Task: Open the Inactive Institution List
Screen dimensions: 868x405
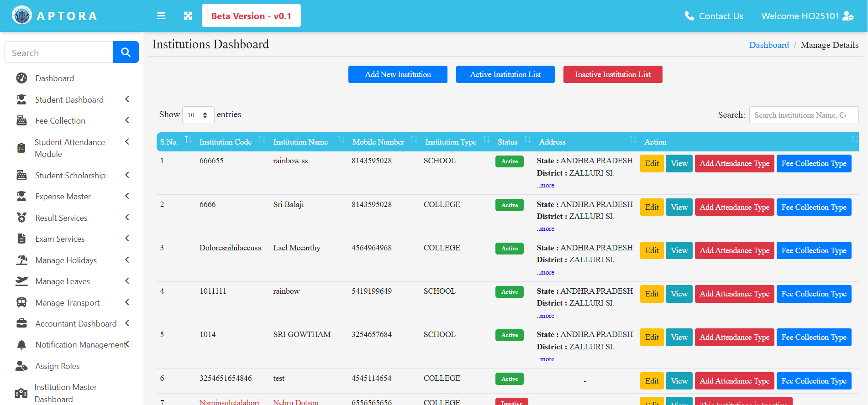Action: (613, 74)
